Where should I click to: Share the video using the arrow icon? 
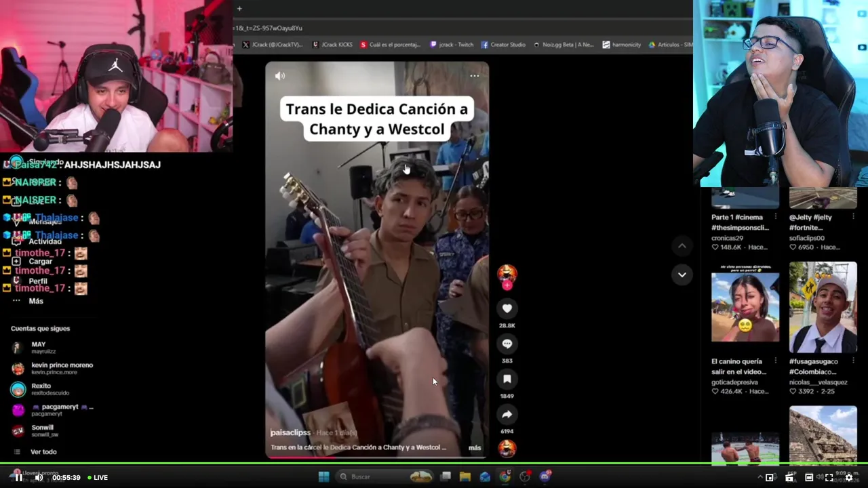coord(507,414)
